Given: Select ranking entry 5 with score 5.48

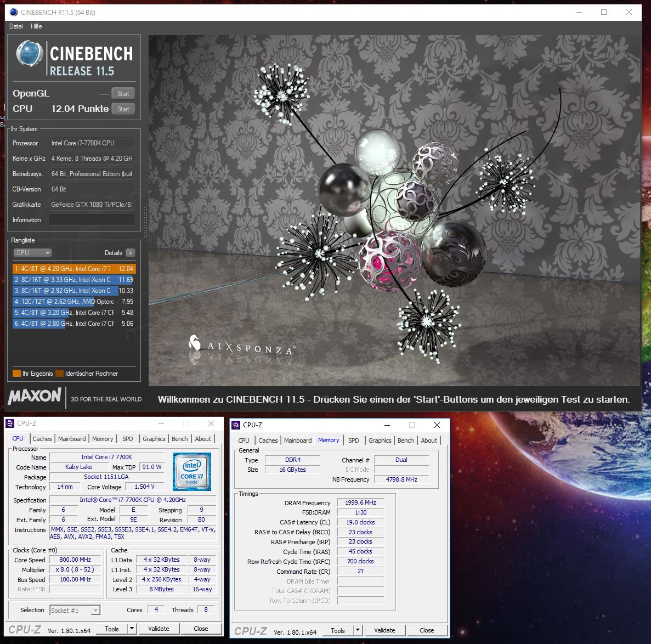Looking at the screenshot, I should point(74,312).
